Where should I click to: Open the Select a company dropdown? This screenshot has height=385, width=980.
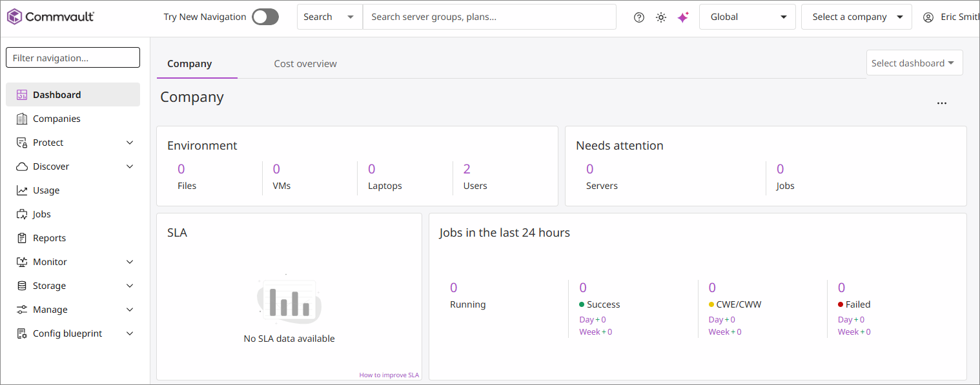tap(856, 17)
